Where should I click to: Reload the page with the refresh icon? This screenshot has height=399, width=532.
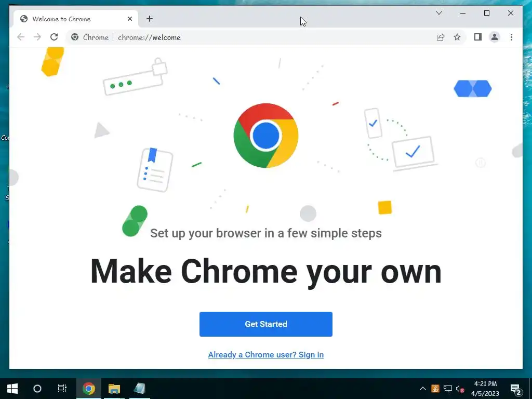point(54,37)
